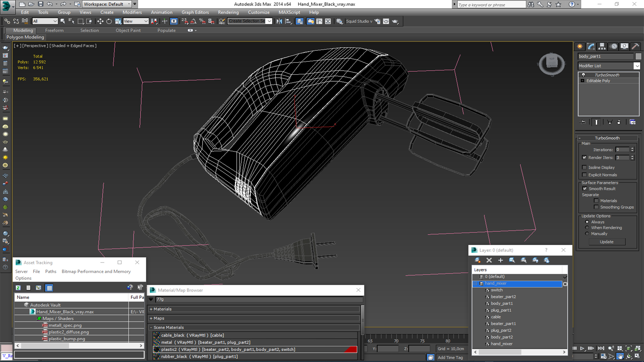The image size is (644, 362).
Task: Open the file folder icon in top toolbar
Action: coord(31,4)
